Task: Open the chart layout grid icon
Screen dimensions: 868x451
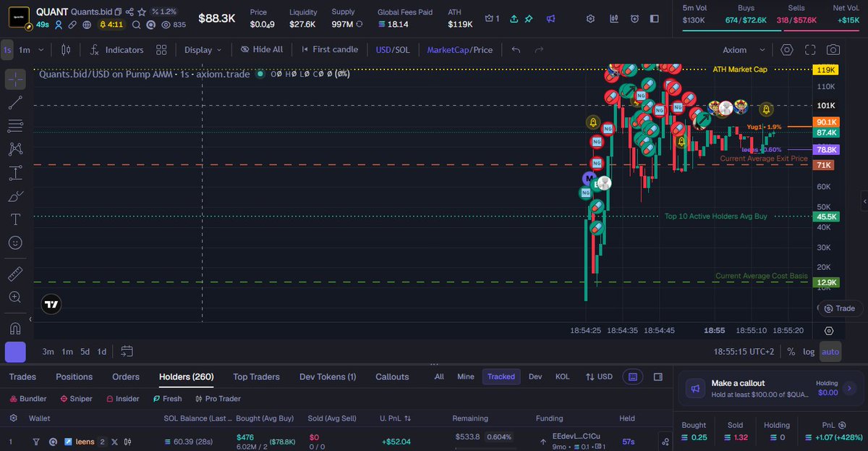Action: point(161,50)
